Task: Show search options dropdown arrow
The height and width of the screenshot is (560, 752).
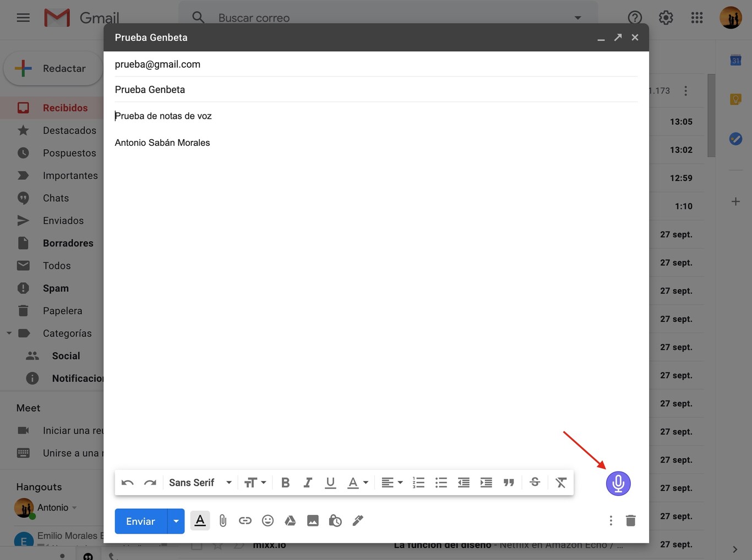Action: pos(577,18)
